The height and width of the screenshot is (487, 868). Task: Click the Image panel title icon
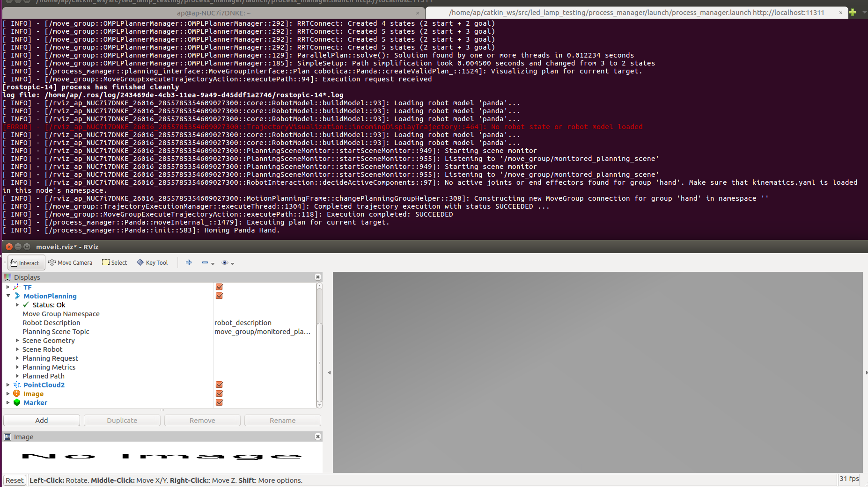7,437
